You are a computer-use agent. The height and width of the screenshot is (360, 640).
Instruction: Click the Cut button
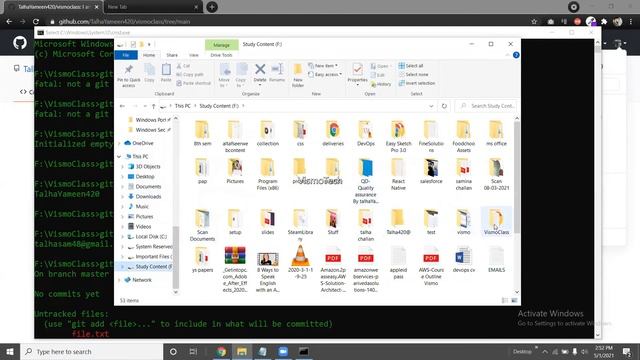click(183, 66)
